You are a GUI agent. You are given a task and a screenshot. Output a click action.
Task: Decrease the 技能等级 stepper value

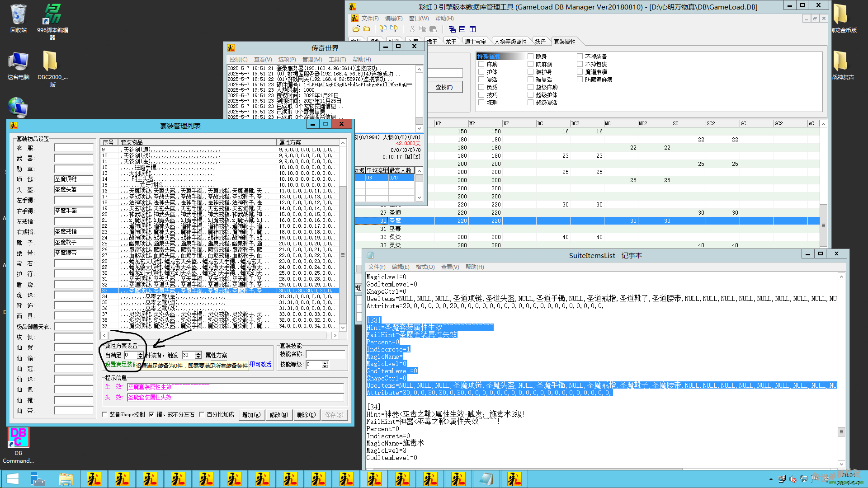click(325, 366)
